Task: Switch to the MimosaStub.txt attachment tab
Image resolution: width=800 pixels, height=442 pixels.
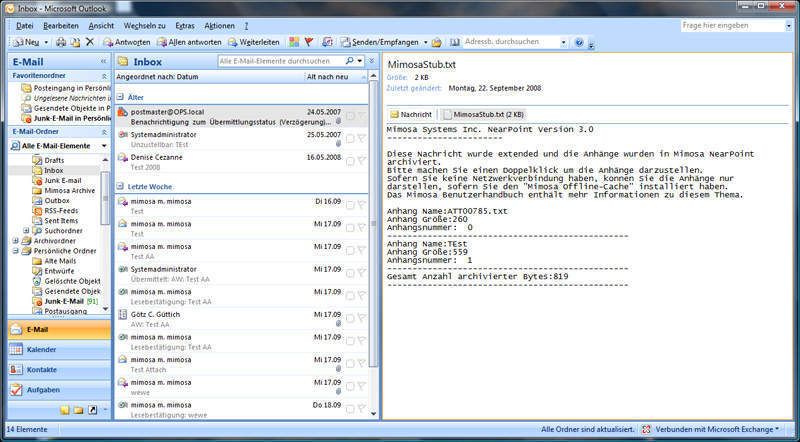Action: click(483, 114)
